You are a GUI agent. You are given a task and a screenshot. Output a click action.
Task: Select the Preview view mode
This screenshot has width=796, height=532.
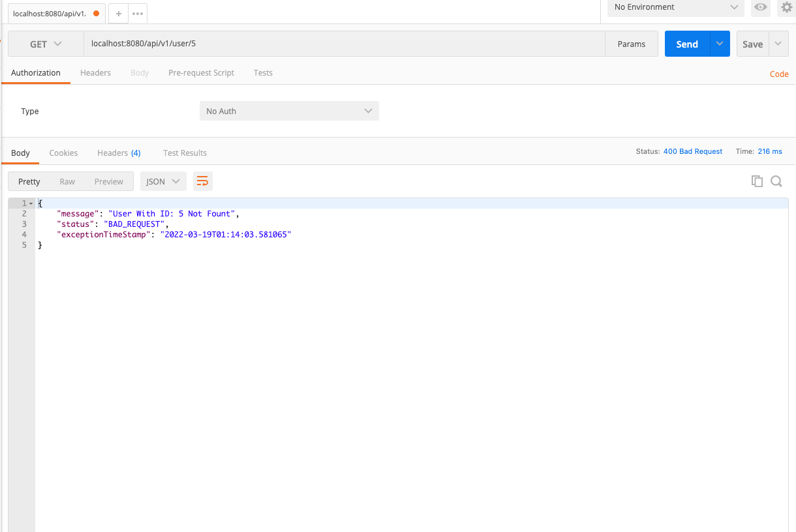pos(108,181)
